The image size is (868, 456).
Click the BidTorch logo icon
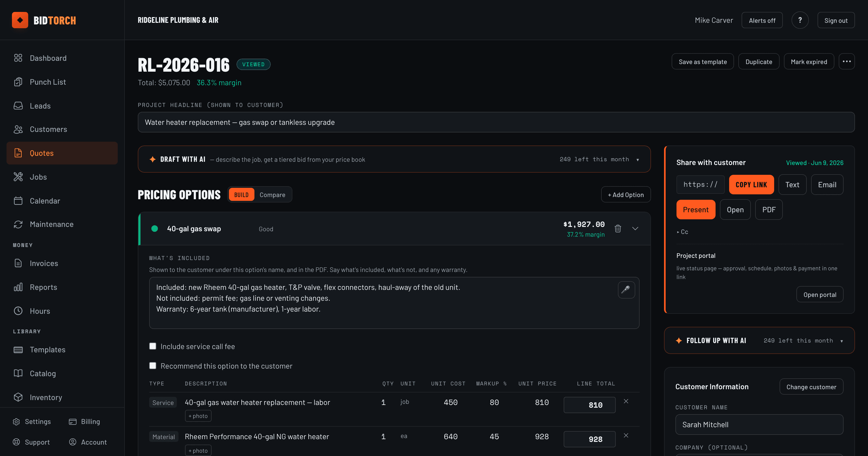(20, 20)
